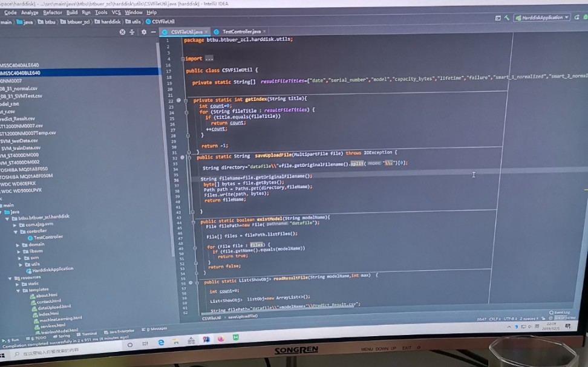Click the gutter icon beside getIndex method

pyautogui.click(x=178, y=100)
